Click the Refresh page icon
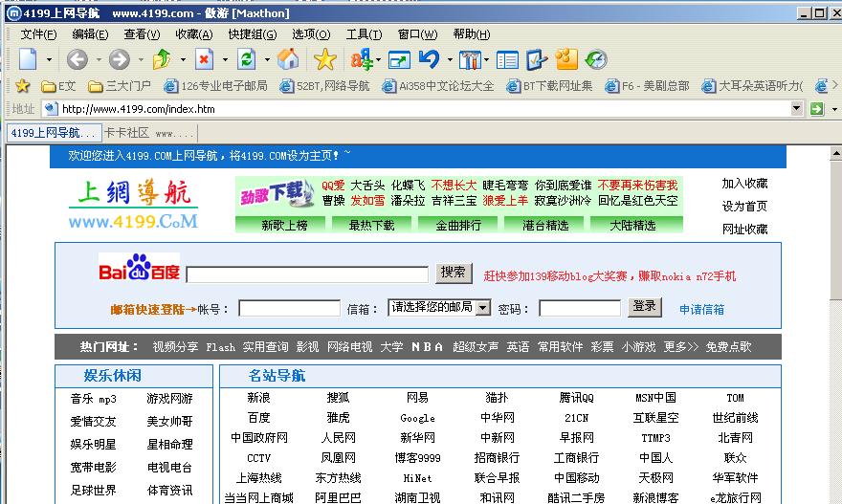This screenshot has height=504, width=842. pos(247,60)
